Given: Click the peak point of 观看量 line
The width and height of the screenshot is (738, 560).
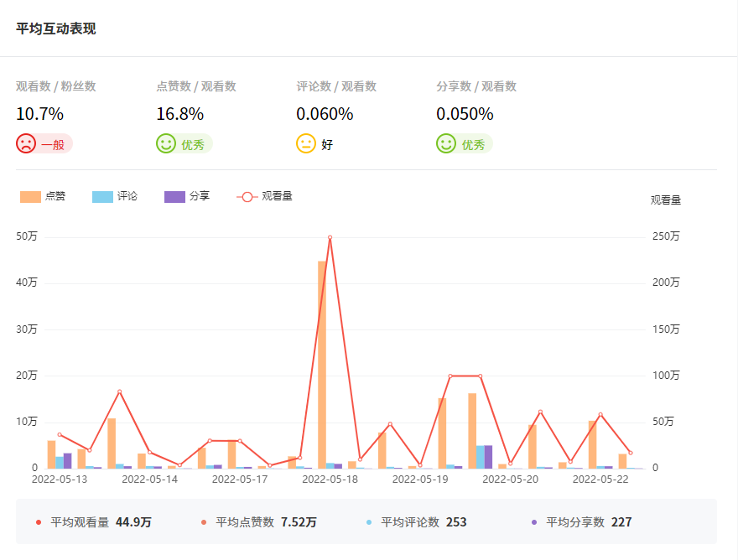Looking at the screenshot, I should tap(330, 237).
